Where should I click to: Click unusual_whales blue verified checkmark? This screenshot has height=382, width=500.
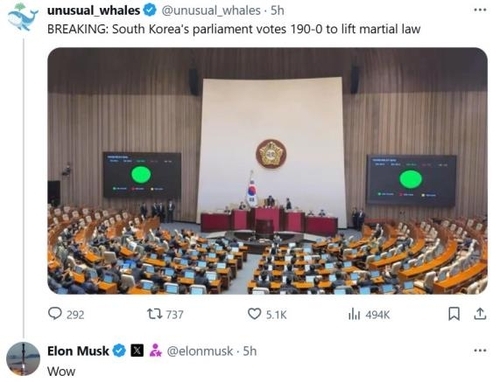click(x=150, y=10)
